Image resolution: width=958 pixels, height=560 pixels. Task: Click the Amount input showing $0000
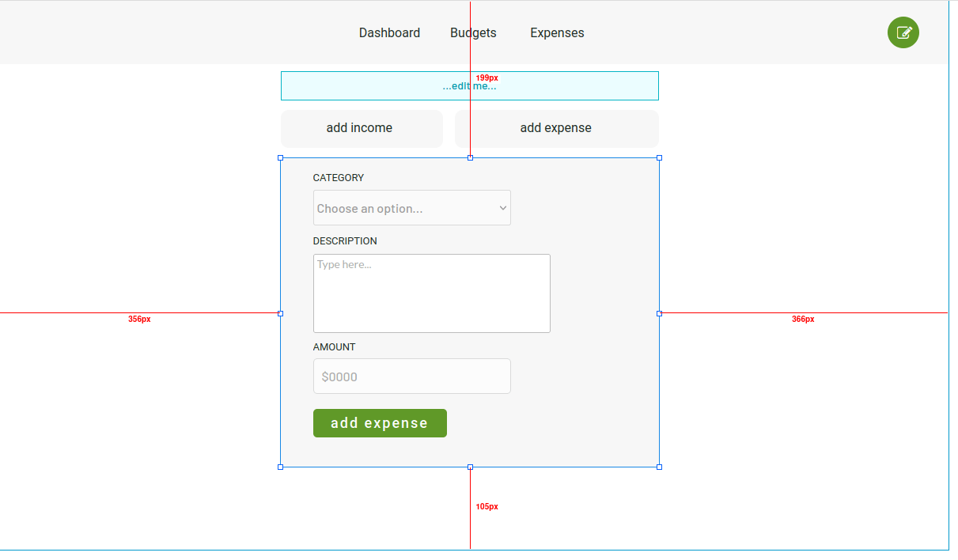[x=411, y=376]
